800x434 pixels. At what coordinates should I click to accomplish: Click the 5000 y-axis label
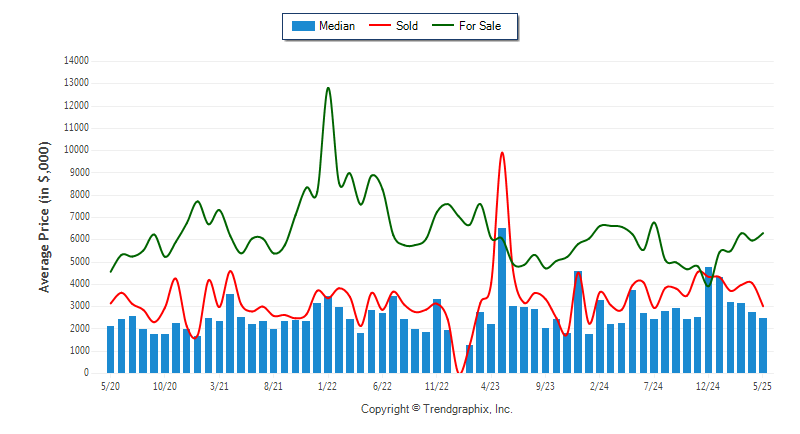(x=79, y=262)
